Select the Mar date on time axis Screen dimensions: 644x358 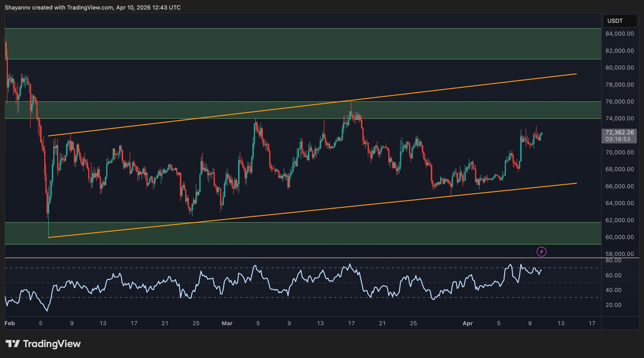pos(227,323)
